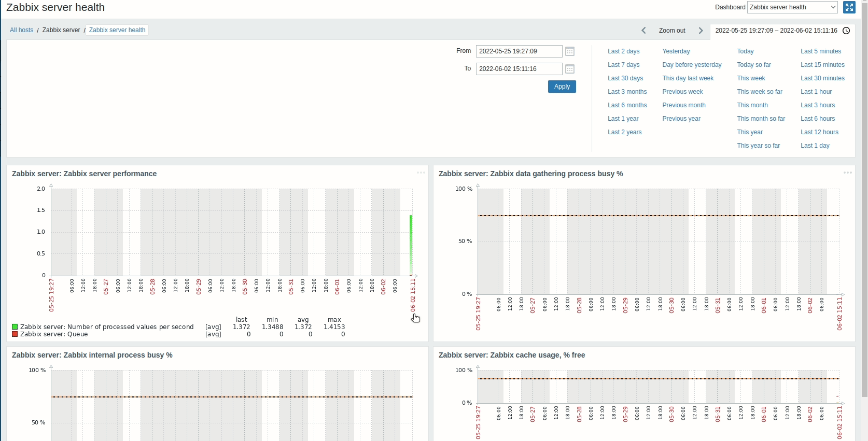868x441 pixels.
Task: Select Last 6 hours range
Action: click(x=818, y=119)
